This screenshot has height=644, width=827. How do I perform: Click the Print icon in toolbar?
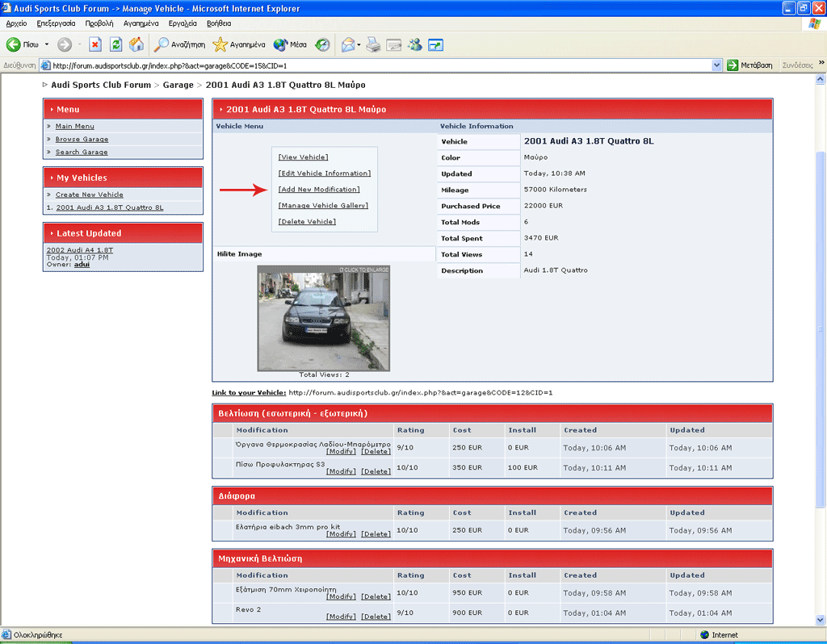pyautogui.click(x=373, y=44)
